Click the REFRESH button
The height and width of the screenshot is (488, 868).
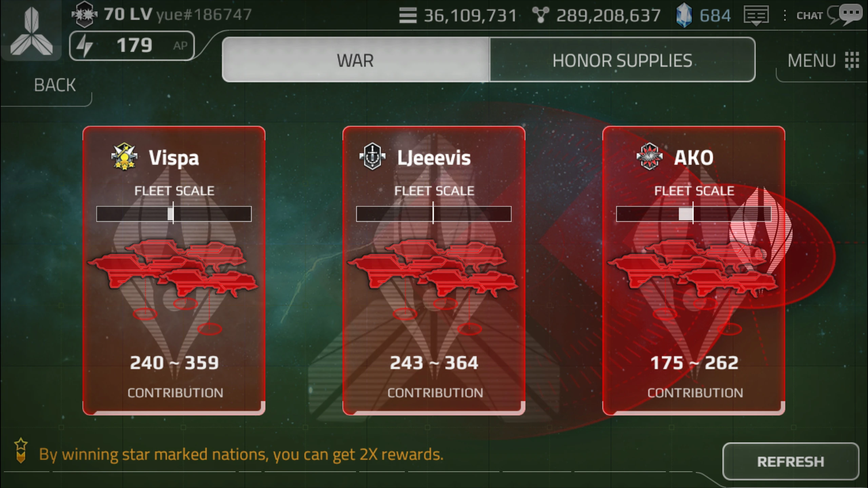[x=791, y=461]
